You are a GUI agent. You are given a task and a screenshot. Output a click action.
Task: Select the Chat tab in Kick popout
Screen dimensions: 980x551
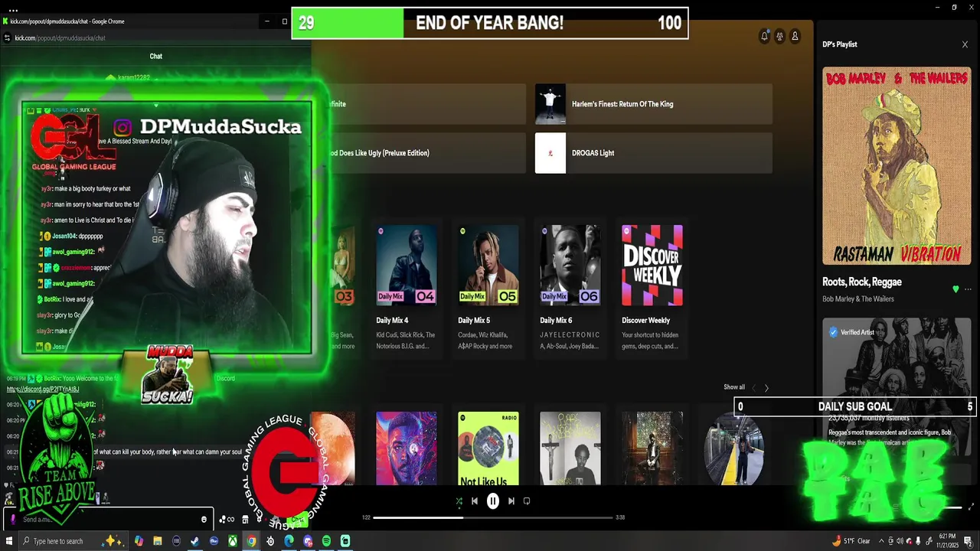(x=156, y=56)
